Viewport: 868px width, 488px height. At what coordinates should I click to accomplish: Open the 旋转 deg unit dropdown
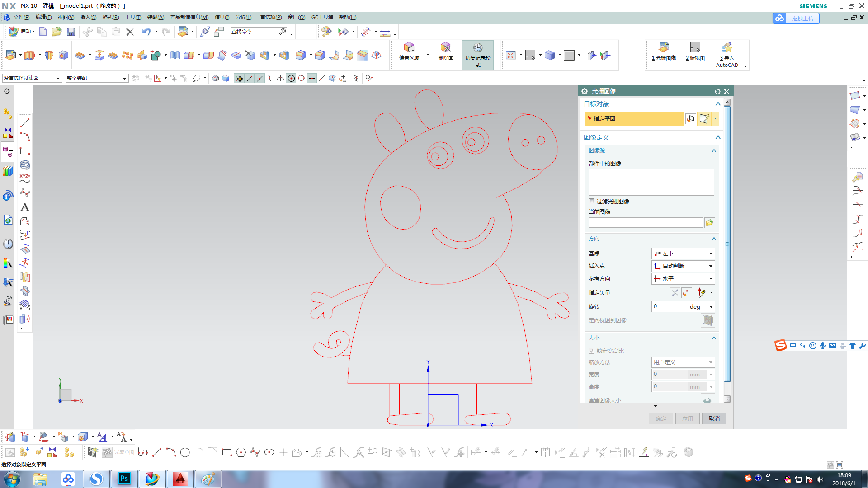click(711, 307)
